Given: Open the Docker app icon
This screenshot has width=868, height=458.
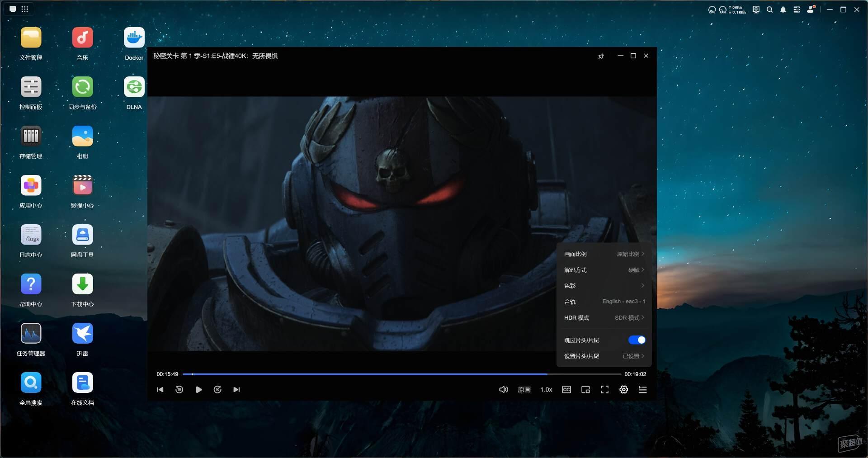Looking at the screenshot, I should (134, 38).
